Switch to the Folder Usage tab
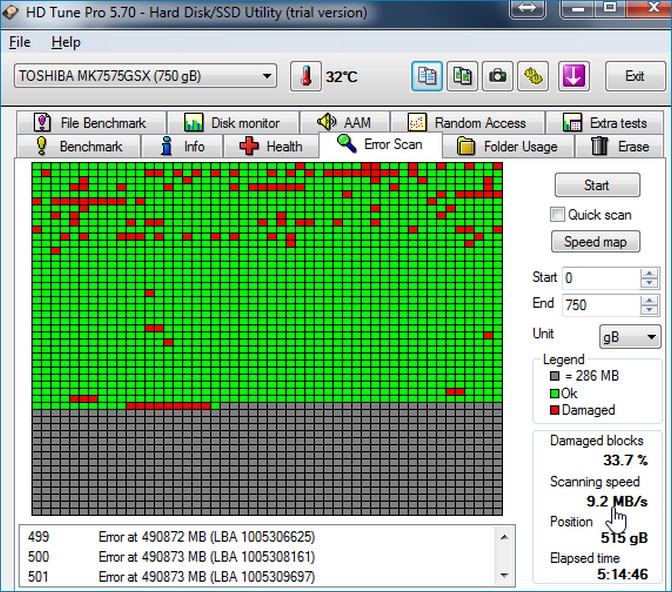 coord(508,146)
